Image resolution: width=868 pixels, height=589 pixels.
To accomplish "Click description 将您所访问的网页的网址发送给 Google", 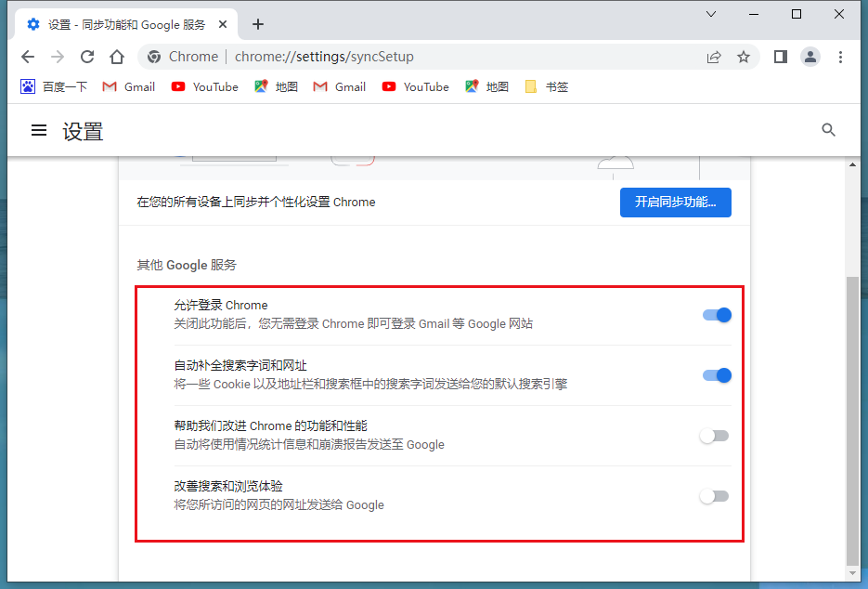I will click(279, 504).
